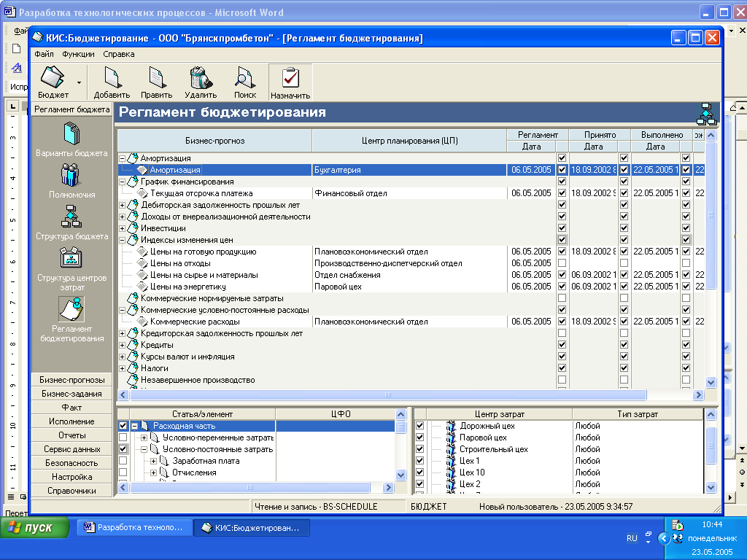Viewport: 747px width, 560px height.
Task: Enable Регламент checkbox for Цены на отходы
Action: [x=562, y=263]
